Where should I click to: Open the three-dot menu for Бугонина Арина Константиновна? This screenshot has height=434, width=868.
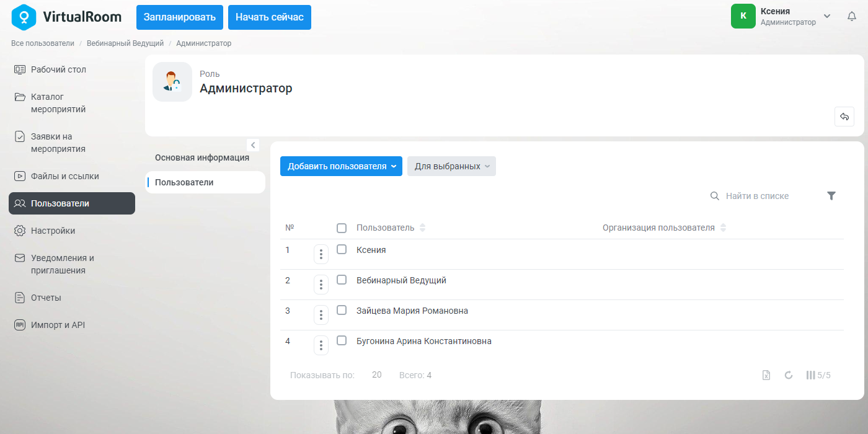pyautogui.click(x=321, y=345)
